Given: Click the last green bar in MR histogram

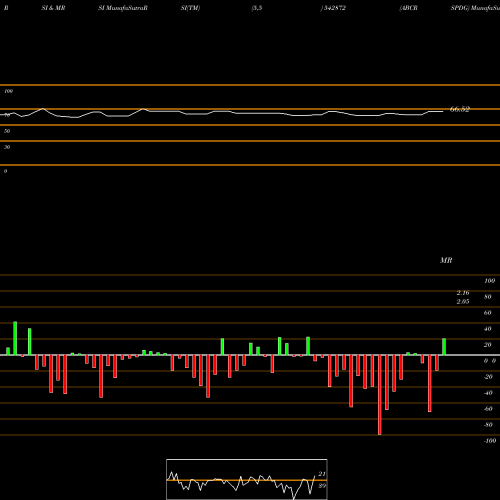Looking at the screenshot, I should 444,347.
